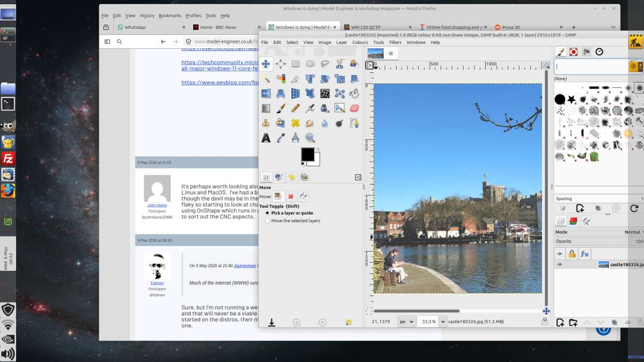
Task: Pick the Bucket Fill tool
Action: (354, 93)
